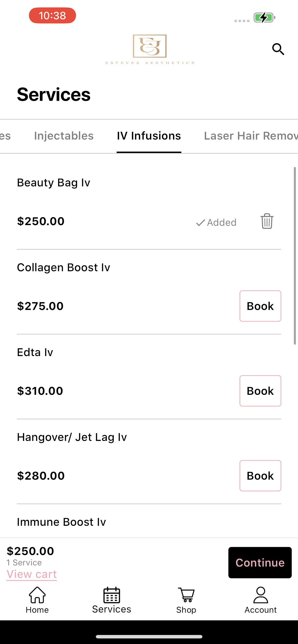The height and width of the screenshot is (644, 298).
Task: Tap the red 10:38 time indicator
Action: pyautogui.click(x=52, y=16)
